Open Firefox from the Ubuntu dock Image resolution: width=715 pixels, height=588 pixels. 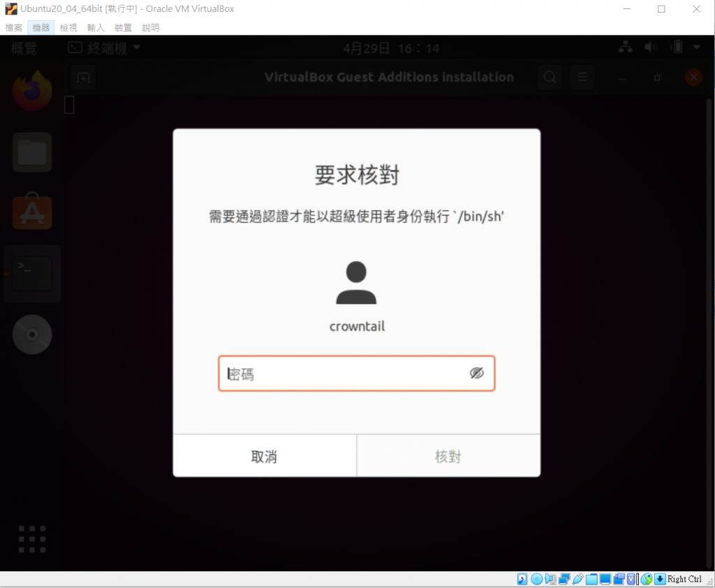tap(32, 91)
